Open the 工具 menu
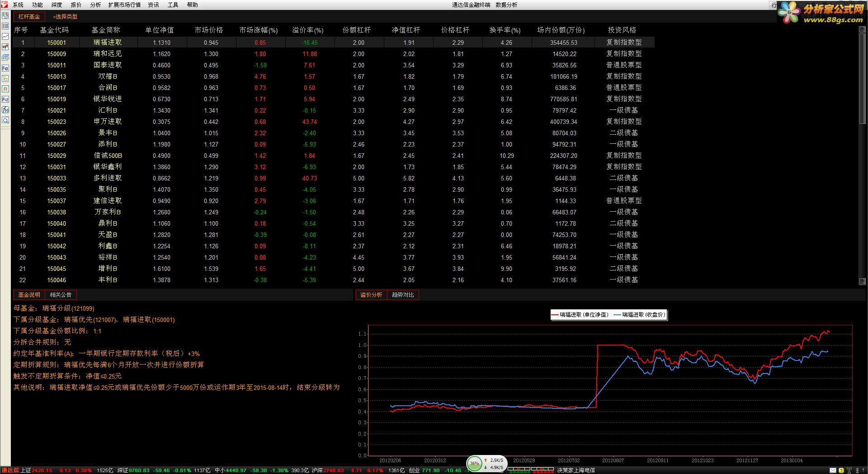Image resolution: width=868 pixels, height=474 pixels. (173, 5)
